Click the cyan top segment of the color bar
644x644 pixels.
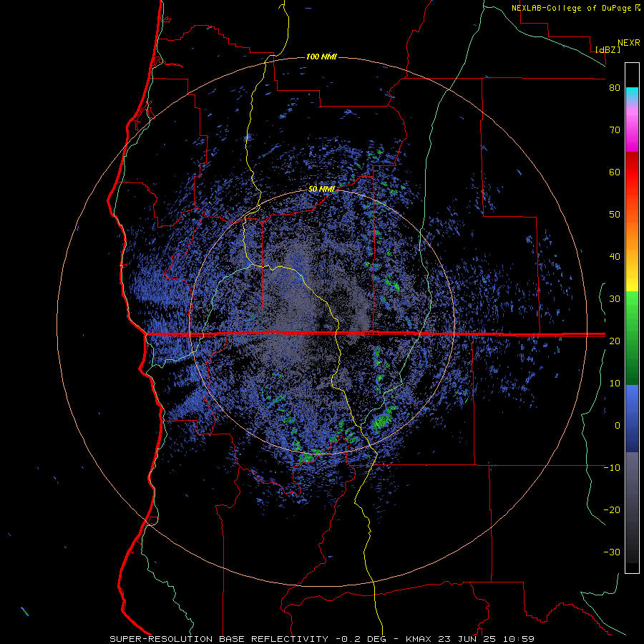click(x=632, y=94)
